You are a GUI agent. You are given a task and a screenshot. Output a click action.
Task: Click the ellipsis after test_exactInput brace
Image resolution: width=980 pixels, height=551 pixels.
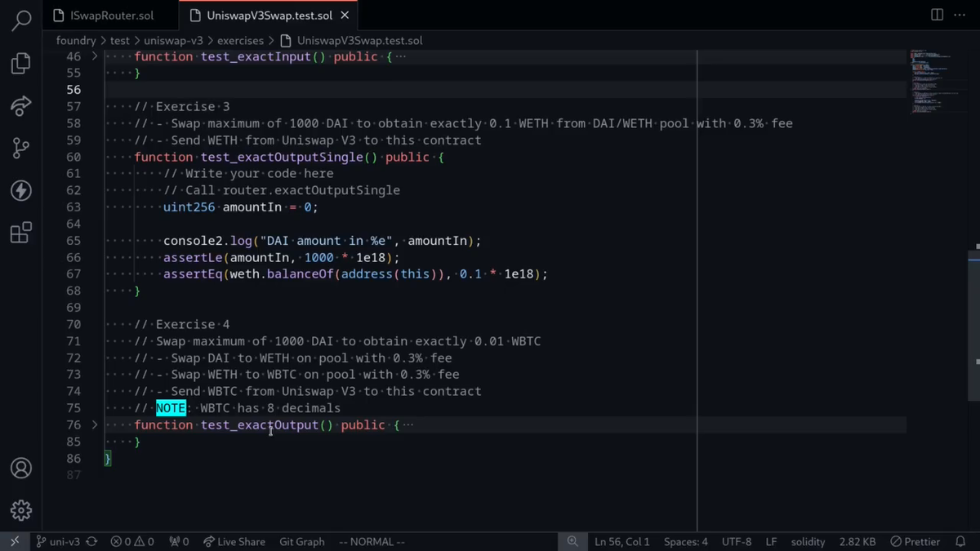click(x=400, y=56)
